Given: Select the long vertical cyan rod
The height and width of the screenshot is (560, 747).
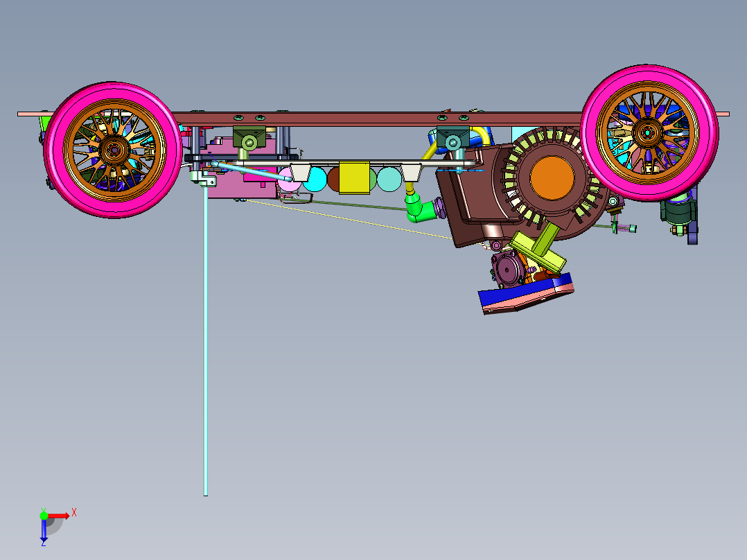Looking at the screenshot, I should tap(206, 341).
